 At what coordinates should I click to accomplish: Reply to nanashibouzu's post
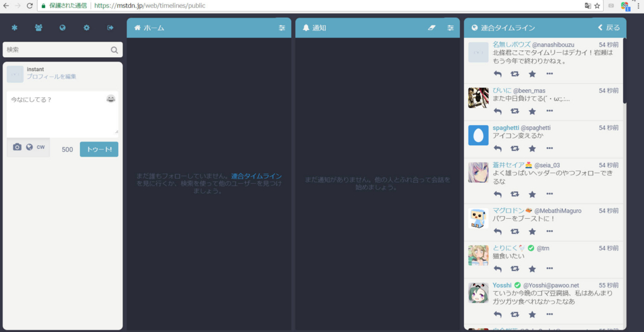point(497,74)
